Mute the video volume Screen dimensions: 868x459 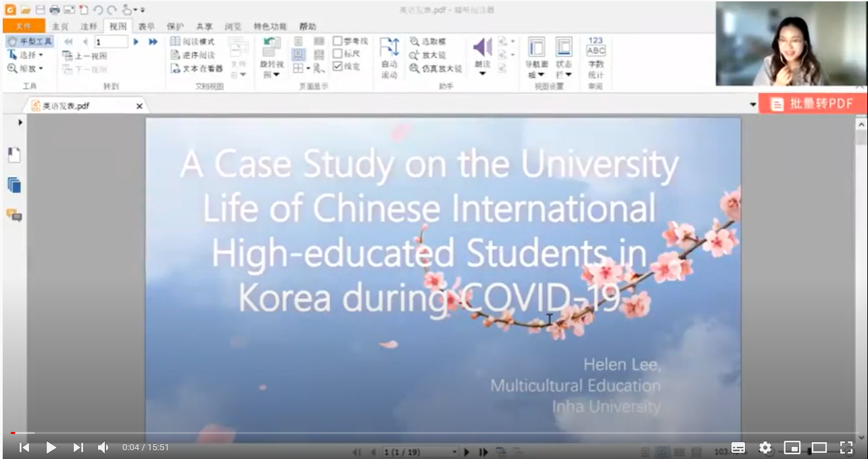[103, 448]
